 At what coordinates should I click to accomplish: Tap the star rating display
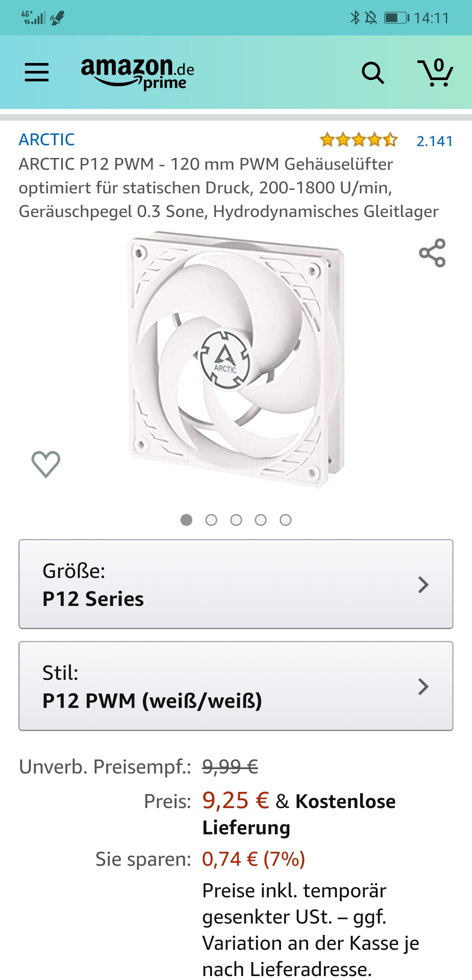(x=358, y=140)
